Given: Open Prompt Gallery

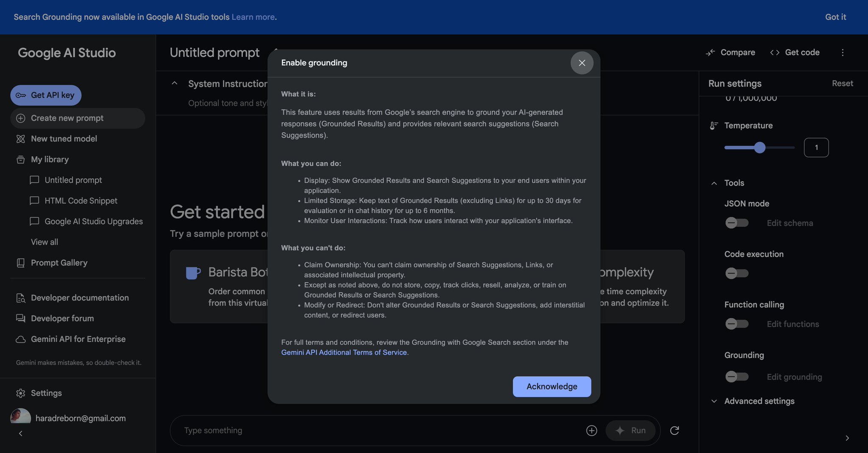Looking at the screenshot, I should tap(59, 263).
